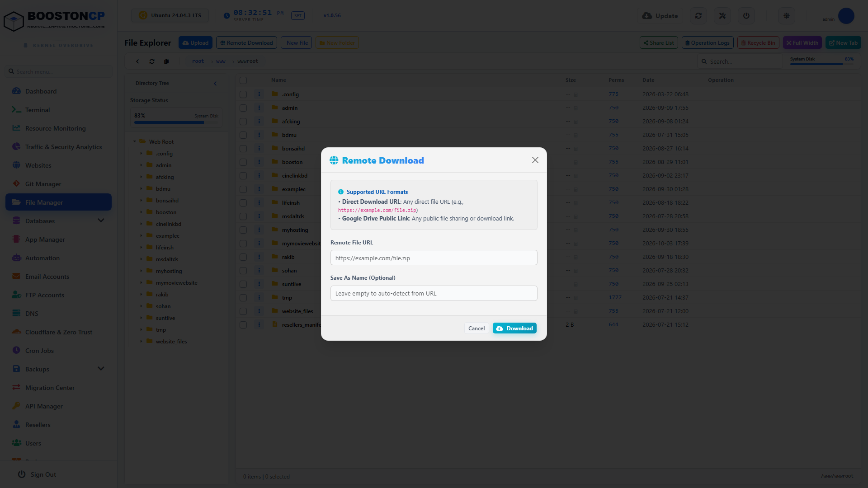Open Terminal from the sidebar
Screen dimensions: 868x488
[58, 110]
